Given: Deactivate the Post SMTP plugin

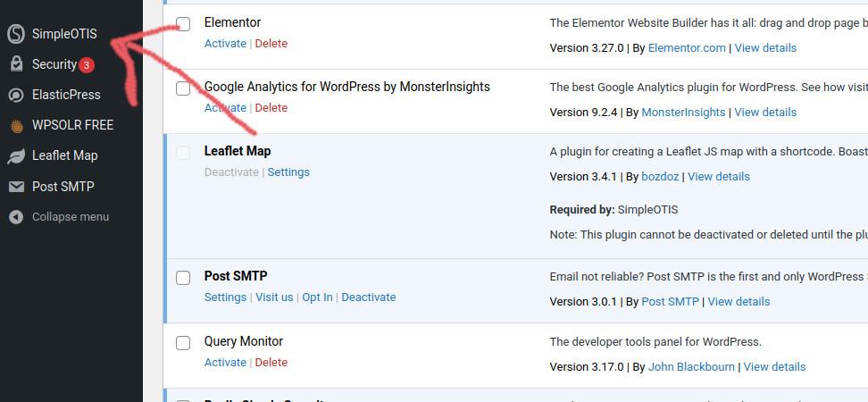Looking at the screenshot, I should point(369,297).
